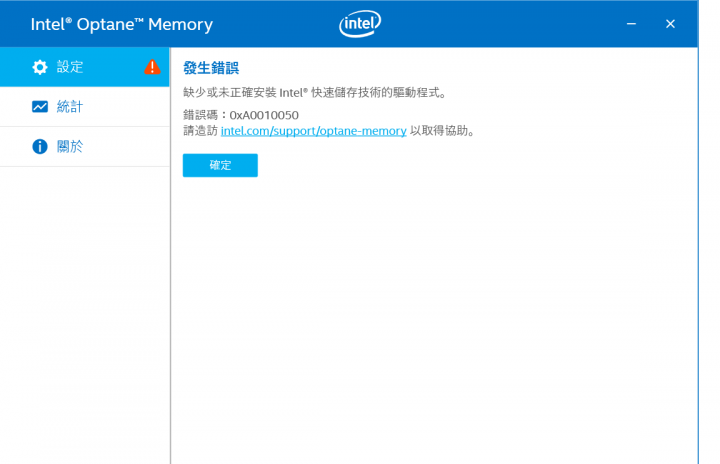The image size is (720, 464).
Task: Click the missing driver error message text
Action: [315, 93]
